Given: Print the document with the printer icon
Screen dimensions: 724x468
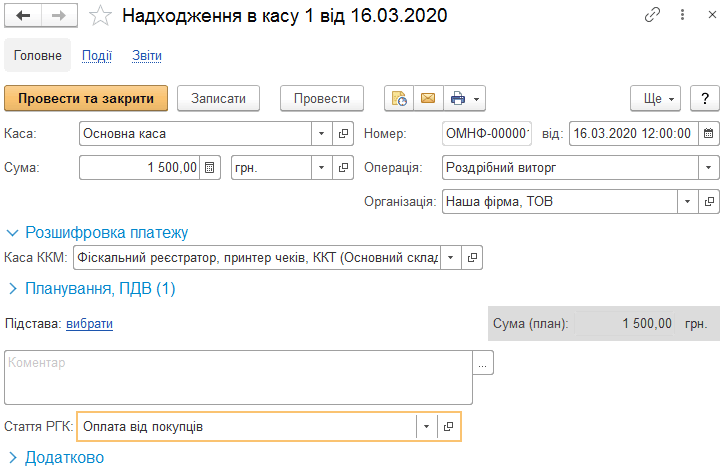Looking at the screenshot, I should click(458, 98).
